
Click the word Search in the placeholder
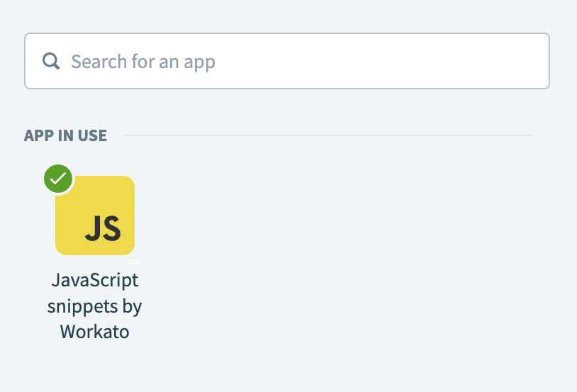tap(99, 61)
